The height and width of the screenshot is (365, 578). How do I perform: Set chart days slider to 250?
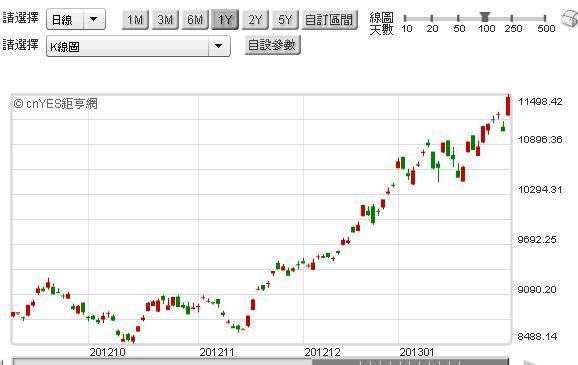pos(512,18)
